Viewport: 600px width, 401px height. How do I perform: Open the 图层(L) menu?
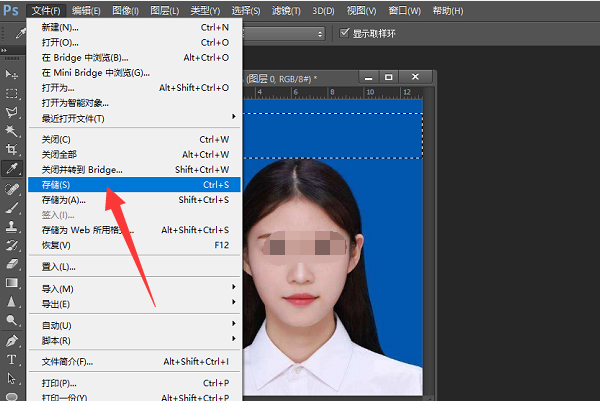[165, 11]
